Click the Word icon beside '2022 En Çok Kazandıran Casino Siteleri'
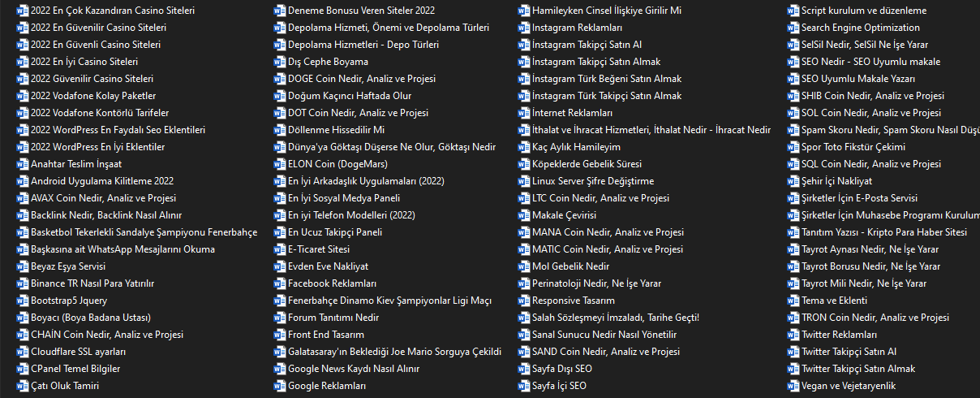The height and width of the screenshot is (398, 980). (x=22, y=11)
